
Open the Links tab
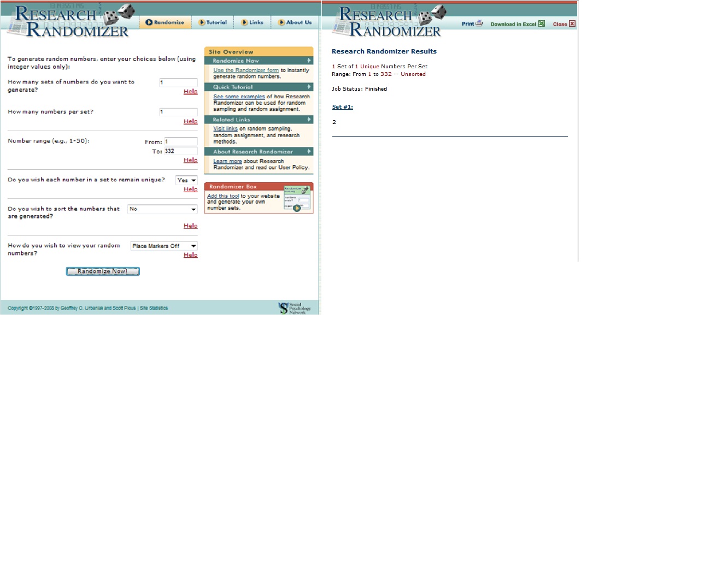(253, 22)
